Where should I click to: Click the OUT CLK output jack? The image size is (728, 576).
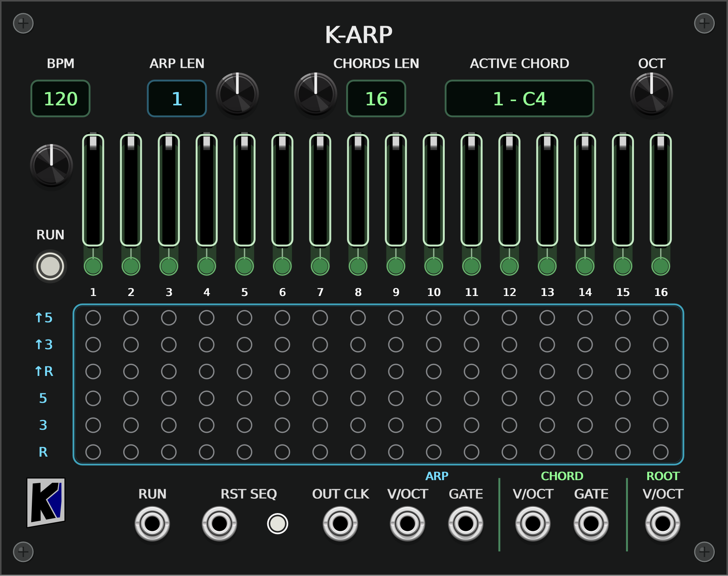(340, 524)
